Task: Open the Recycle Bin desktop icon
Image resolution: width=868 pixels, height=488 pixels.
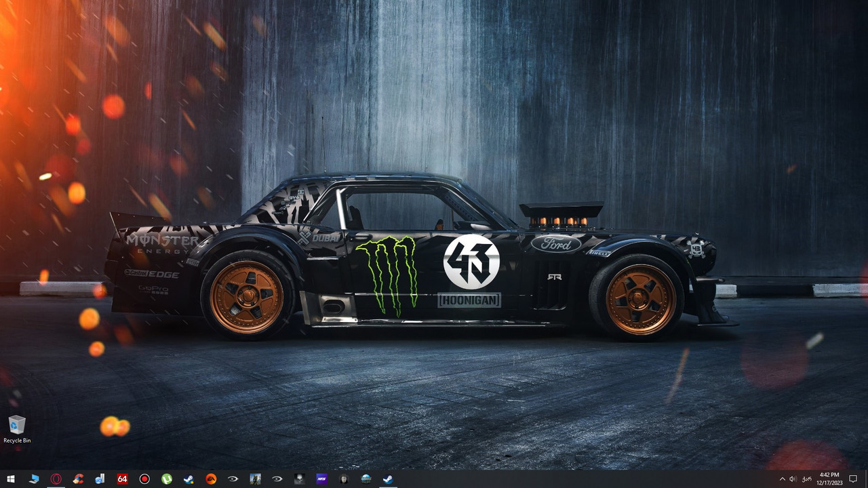Action: (x=17, y=429)
